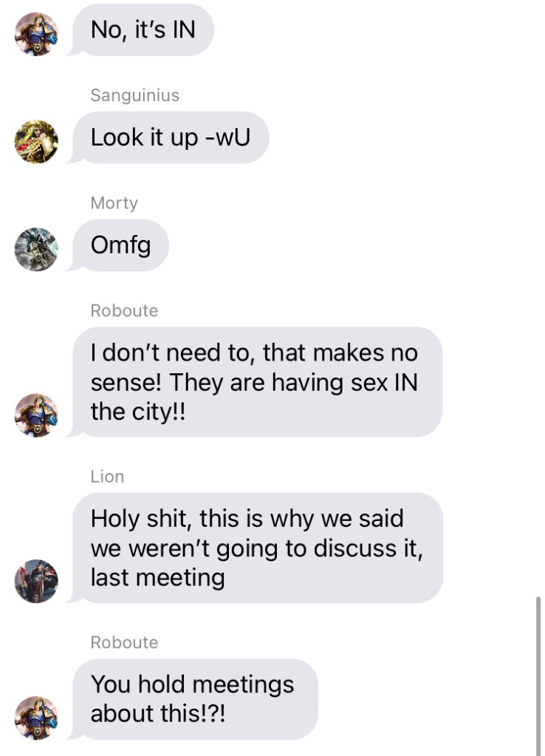Image resolution: width=545 pixels, height=756 pixels.
Task: Tap Lion's profile avatar
Action: coord(36,581)
